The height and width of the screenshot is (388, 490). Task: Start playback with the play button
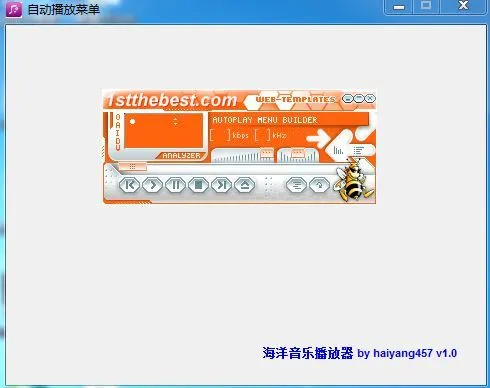coord(153,185)
